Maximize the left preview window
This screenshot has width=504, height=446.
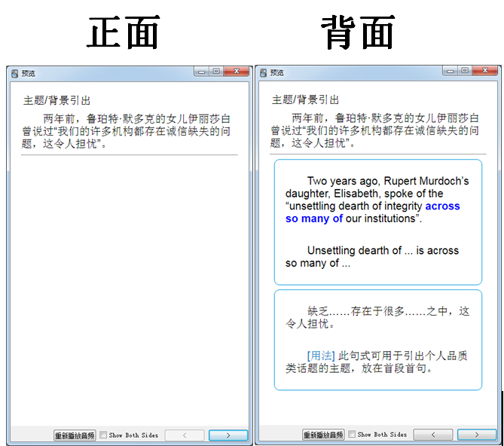click(x=216, y=72)
